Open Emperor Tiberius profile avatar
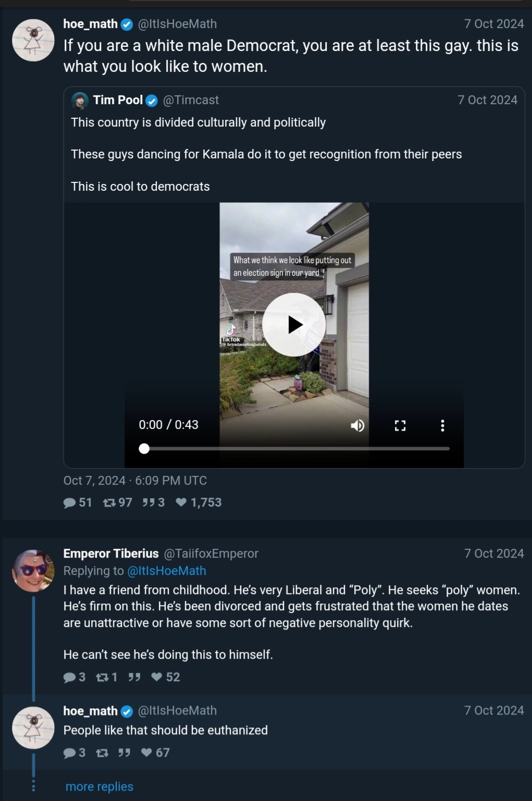The height and width of the screenshot is (801, 532). pyautogui.click(x=33, y=571)
